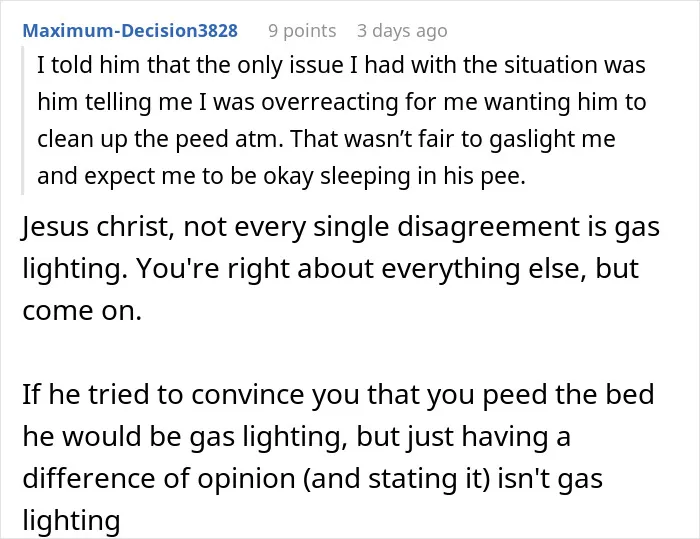Click the line 'he would be gas lighting'
Image resolution: width=700 pixels, height=539 pixels.
tap(296, 436)
